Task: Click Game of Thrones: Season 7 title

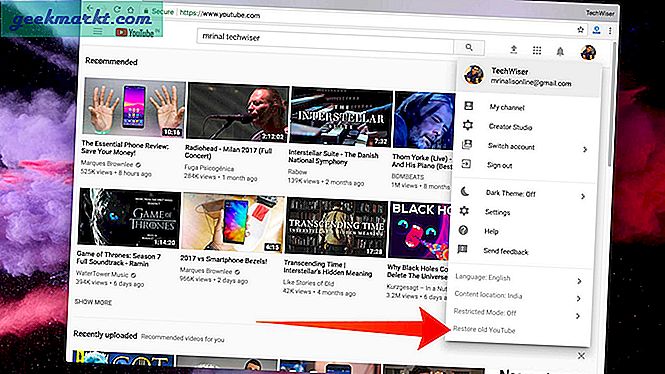Action: 118,258
